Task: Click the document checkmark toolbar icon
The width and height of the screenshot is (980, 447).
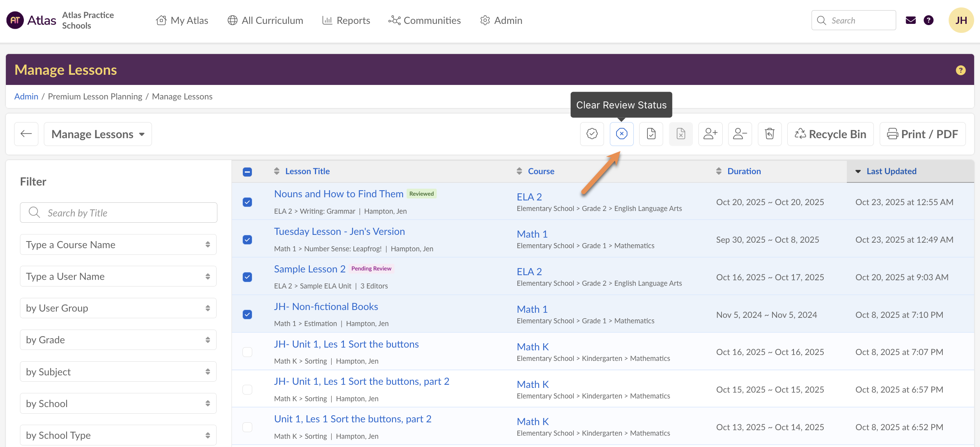Action: 651,134
